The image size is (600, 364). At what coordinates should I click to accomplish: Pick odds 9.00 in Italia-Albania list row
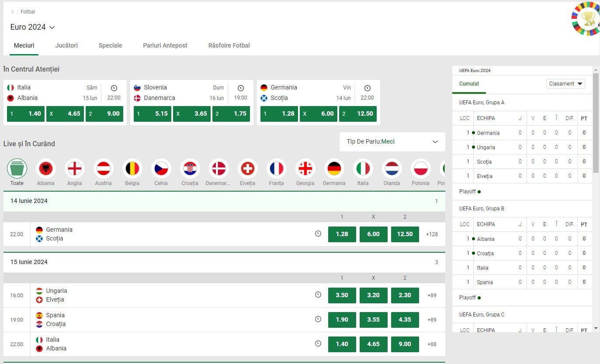(x=405, y=344)
